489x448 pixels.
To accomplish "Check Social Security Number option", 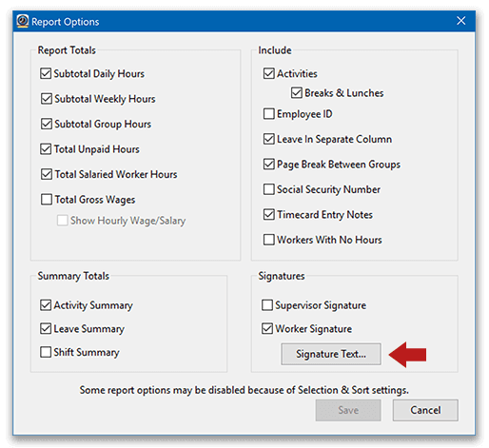I will point(269,189).
